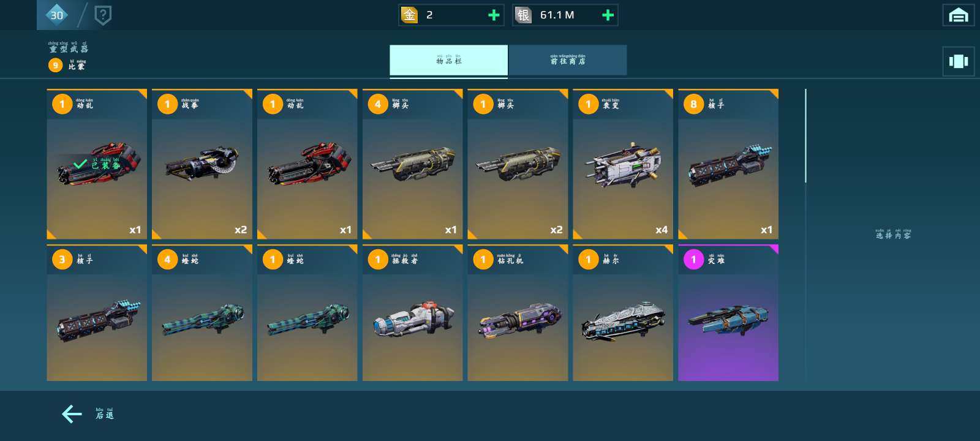Pick the purple 灾难 weapon card
This screenshot has height=441, width=980.
pyautogui.click(x=728, y=313)
